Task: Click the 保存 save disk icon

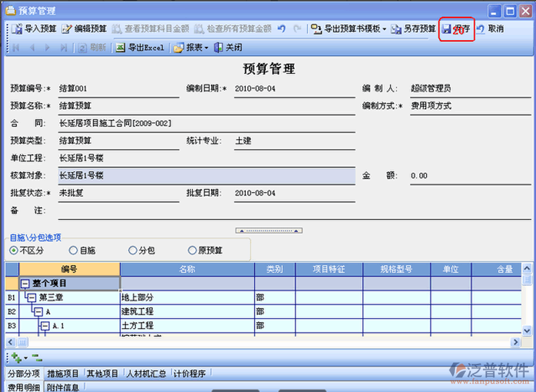Action: [x=446, y=29]
